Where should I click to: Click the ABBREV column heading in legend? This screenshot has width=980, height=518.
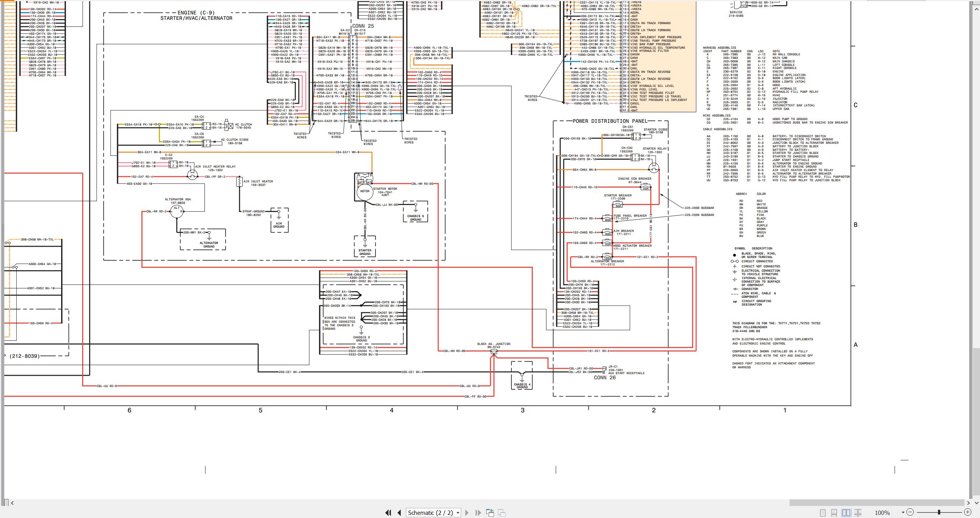pos(741,194)
